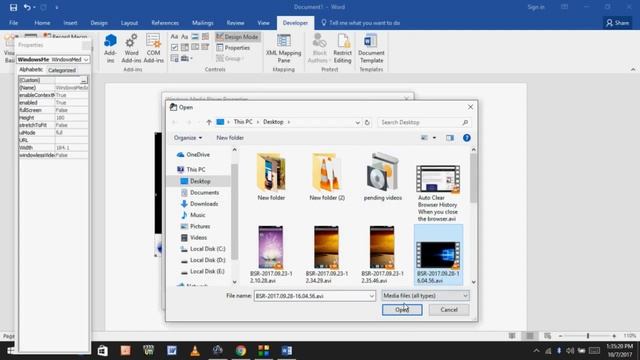The height and width of the screenshot is (360, 640).
Task: Insert the Rich Text Content Control (Aa)
Action: (174, 37)
